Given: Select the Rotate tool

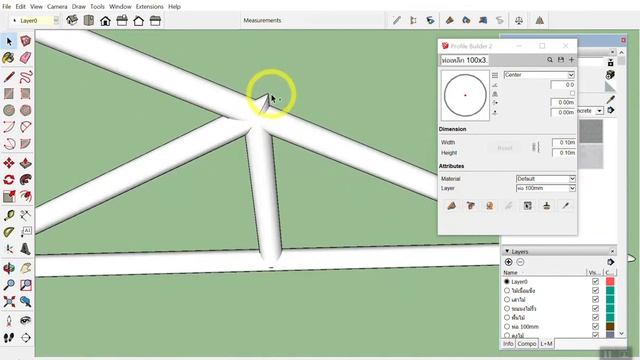Looking at the screenshot, I should pyautogui.click(x=9, y=180).
